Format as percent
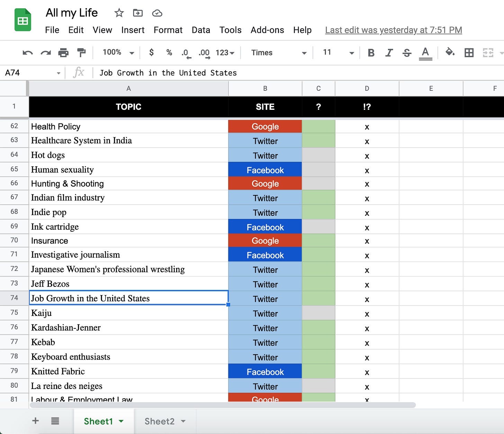The height and width of the screenshot is (434, 504). 169,52
